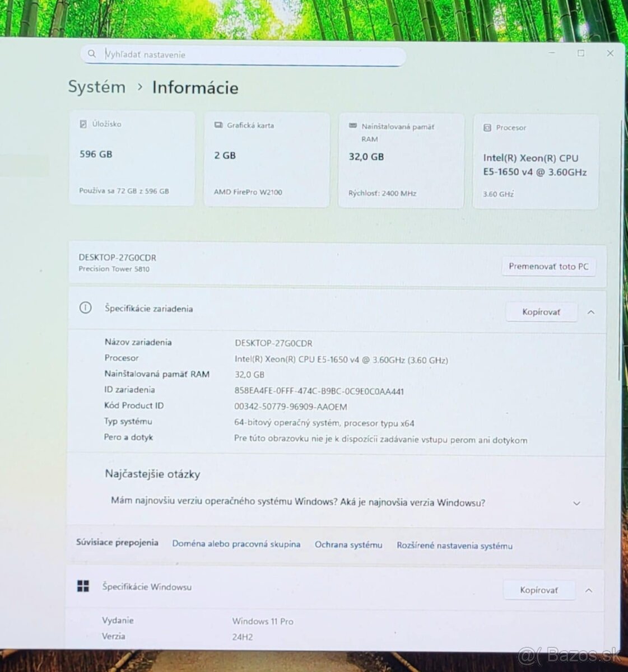628x672 pixels.
Task: Click the search magnifier icon
Action: point(92,54)
